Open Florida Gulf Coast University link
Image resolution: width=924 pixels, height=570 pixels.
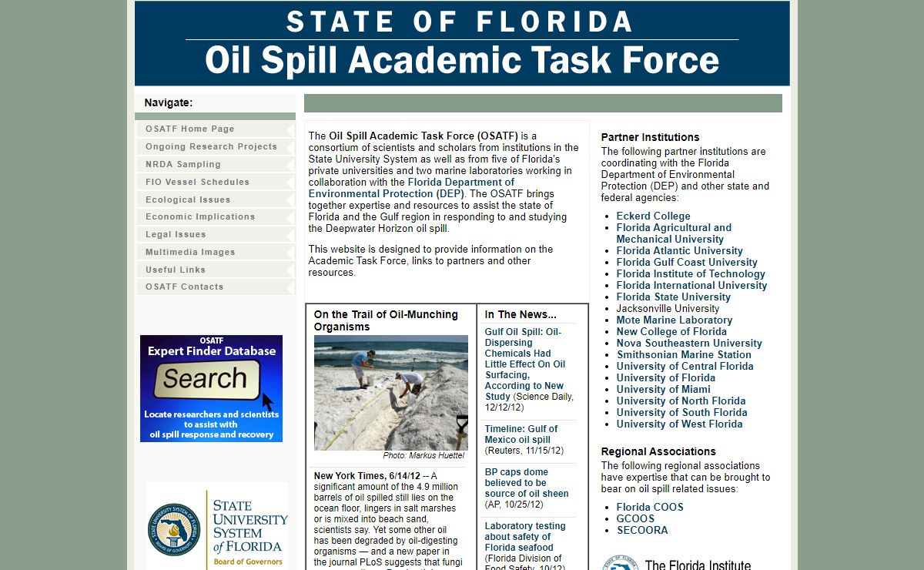(687, 263)
